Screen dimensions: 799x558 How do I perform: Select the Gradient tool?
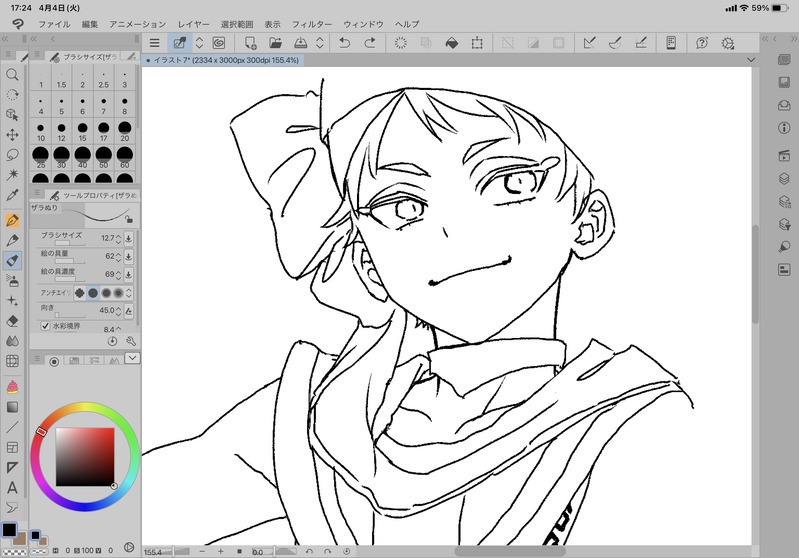(x=12, y=407)
